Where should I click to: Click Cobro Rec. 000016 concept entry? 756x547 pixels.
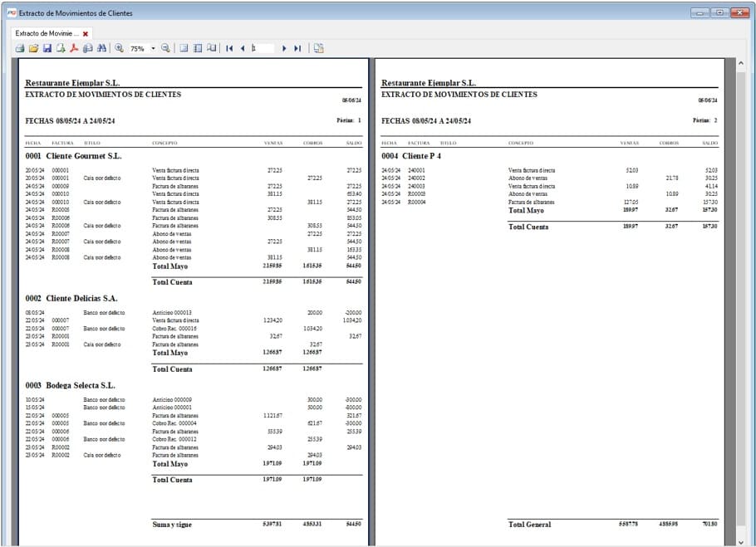[174, 329]
